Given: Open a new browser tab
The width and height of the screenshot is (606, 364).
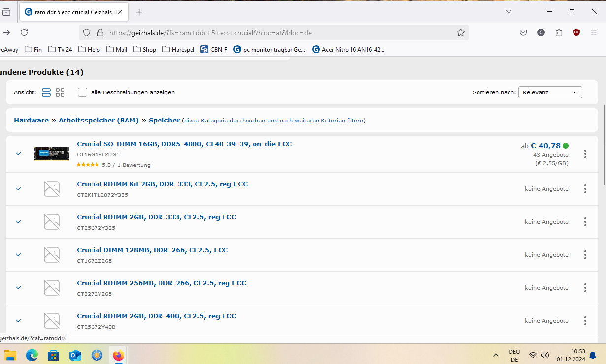Looking at the screenshot, I should [x=139, y=12].
